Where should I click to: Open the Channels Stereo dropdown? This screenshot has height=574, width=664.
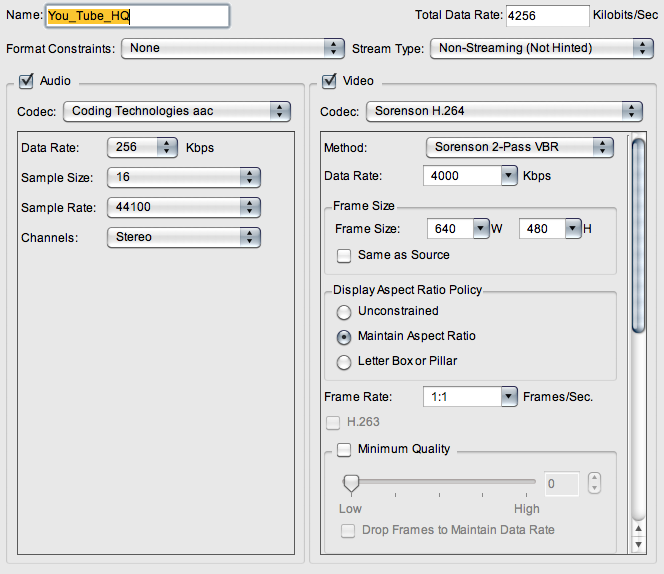184,237
